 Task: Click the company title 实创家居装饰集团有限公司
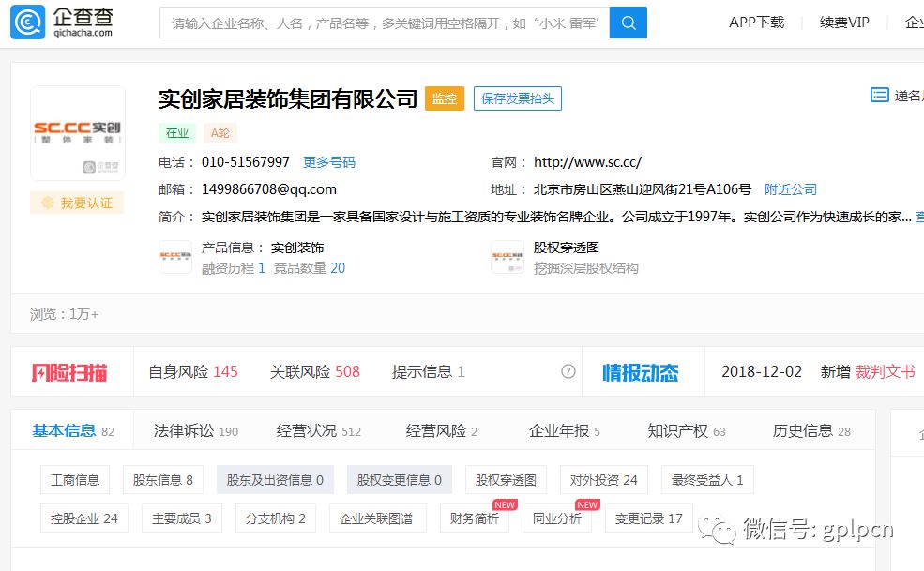click(288, 98)
